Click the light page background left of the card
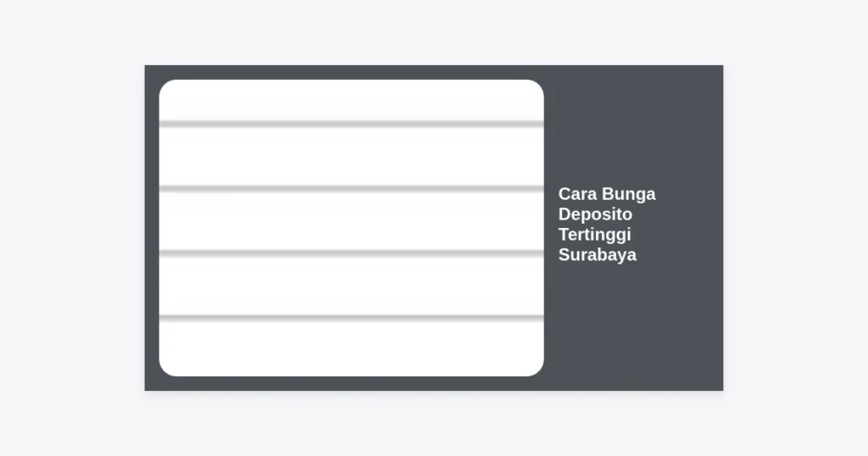This screenshot has width=868, height=456. tap(72, 227)
